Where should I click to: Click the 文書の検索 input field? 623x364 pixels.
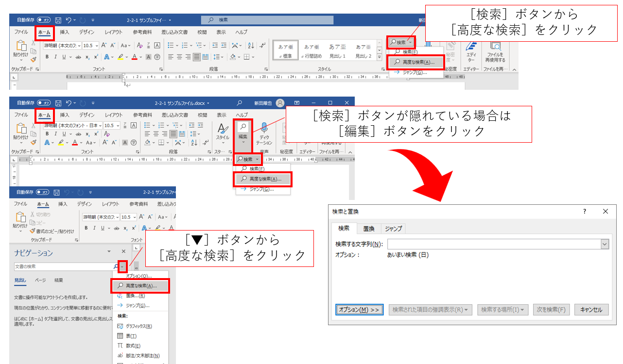(x=63, y=266)
